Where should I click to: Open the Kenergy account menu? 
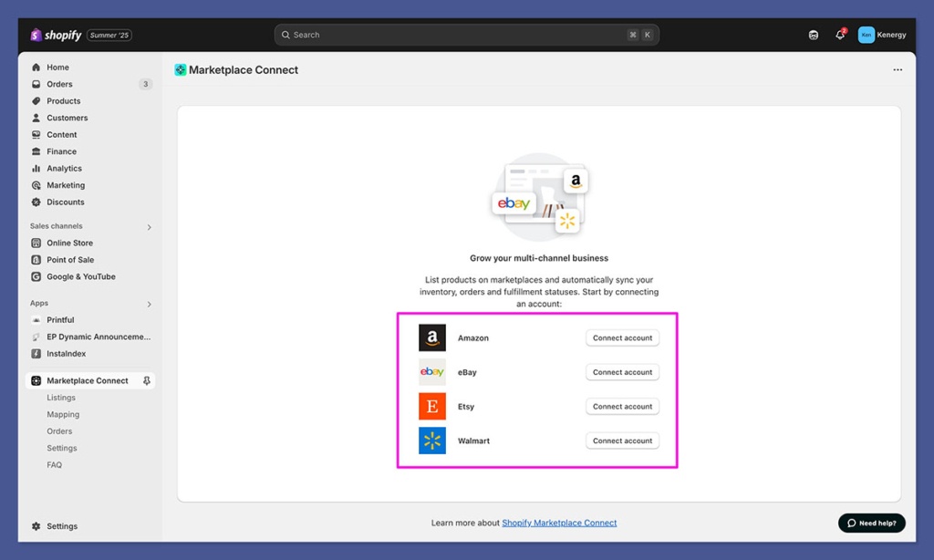[882, 35]
